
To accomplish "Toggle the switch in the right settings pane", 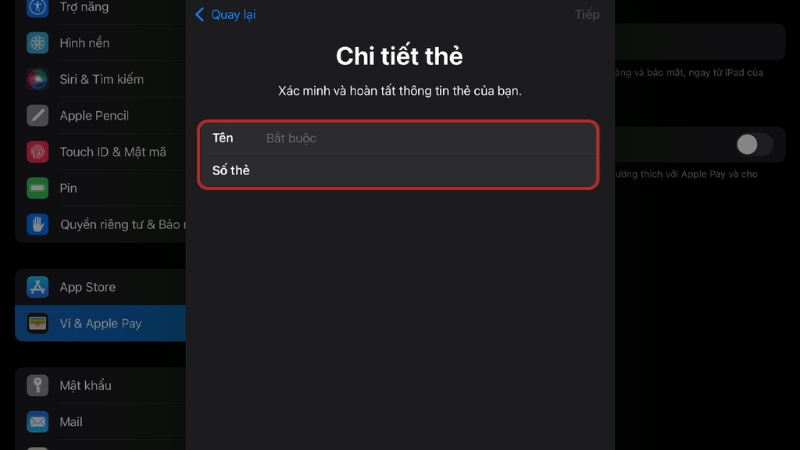I will click(755, 144).
